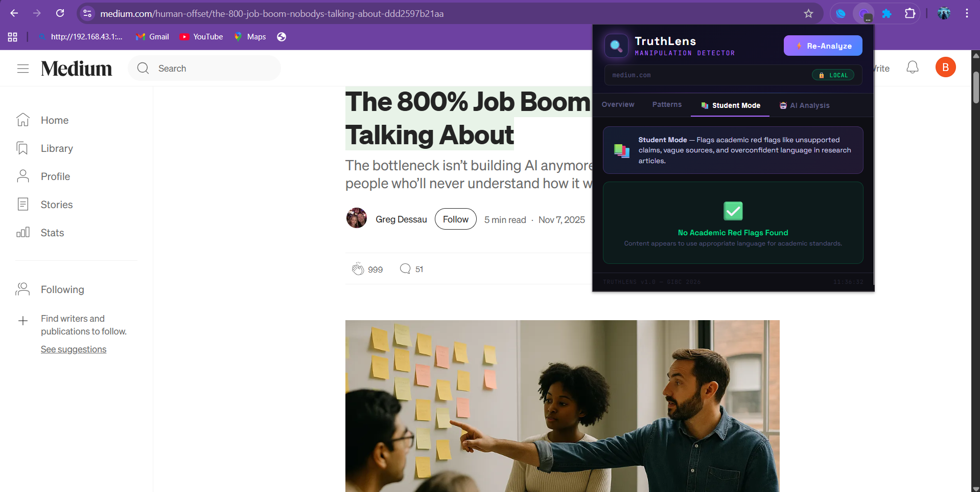Click the clap icon on the article
Image resolution: width=980 pixels, height=492 pixels.
pyautogui.click(x=358, y=269)
